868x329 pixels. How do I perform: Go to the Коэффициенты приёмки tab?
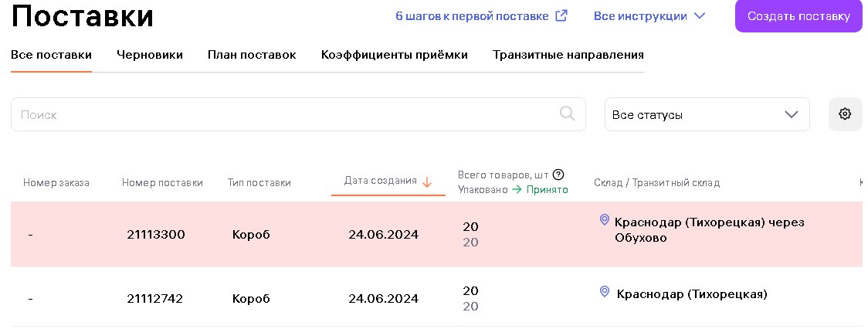(394, 55)
